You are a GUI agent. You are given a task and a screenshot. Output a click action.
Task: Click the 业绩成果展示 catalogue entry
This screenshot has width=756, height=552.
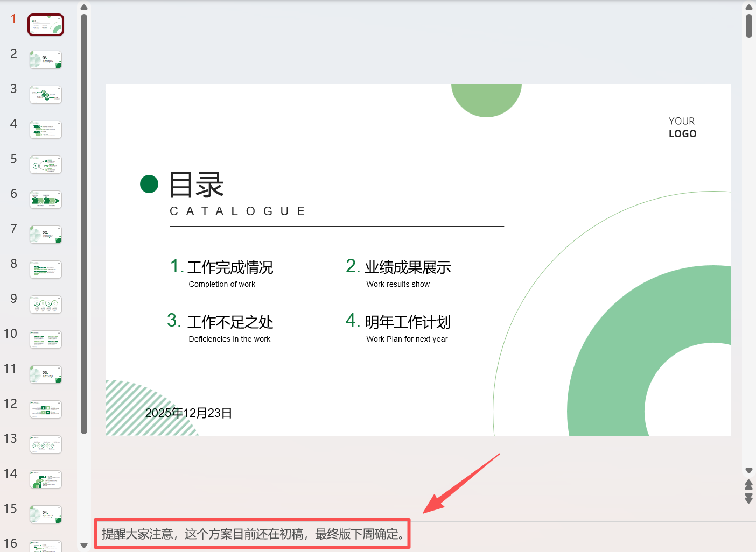point(408,267)
